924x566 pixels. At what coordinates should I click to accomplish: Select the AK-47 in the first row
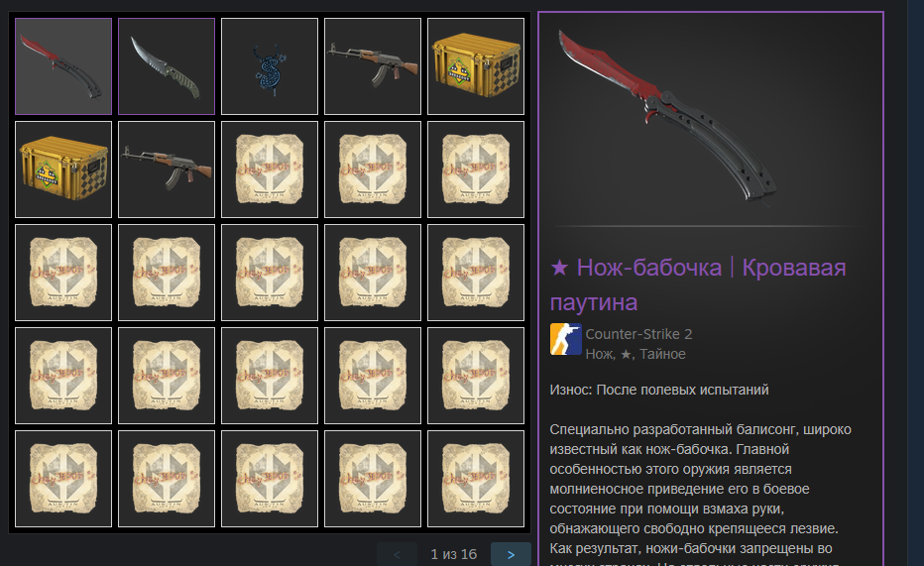(x=373, y=66)
